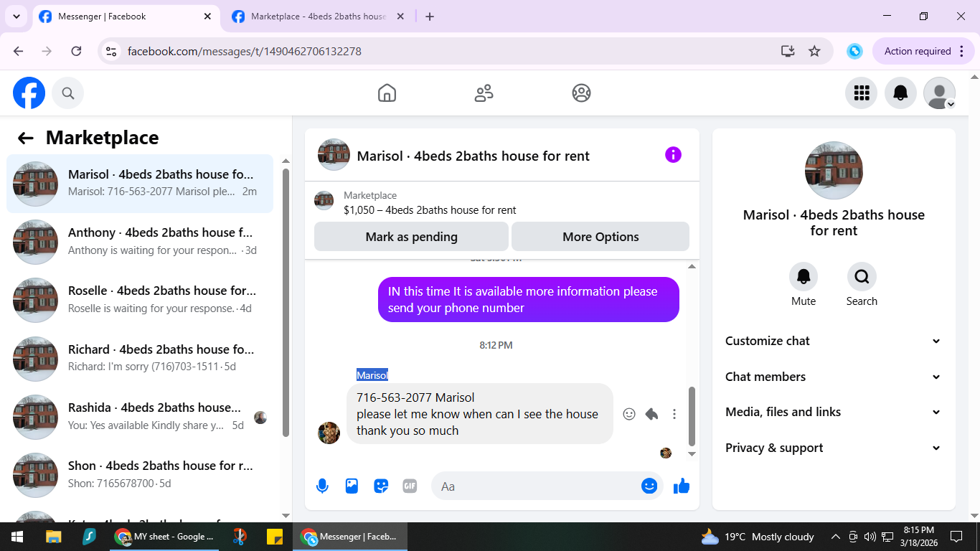Attach a photo with the image icon

(x=352, y=486)
